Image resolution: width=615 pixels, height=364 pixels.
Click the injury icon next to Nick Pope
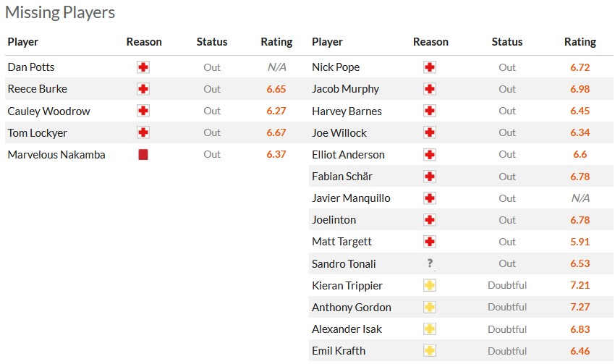[430, 67]
